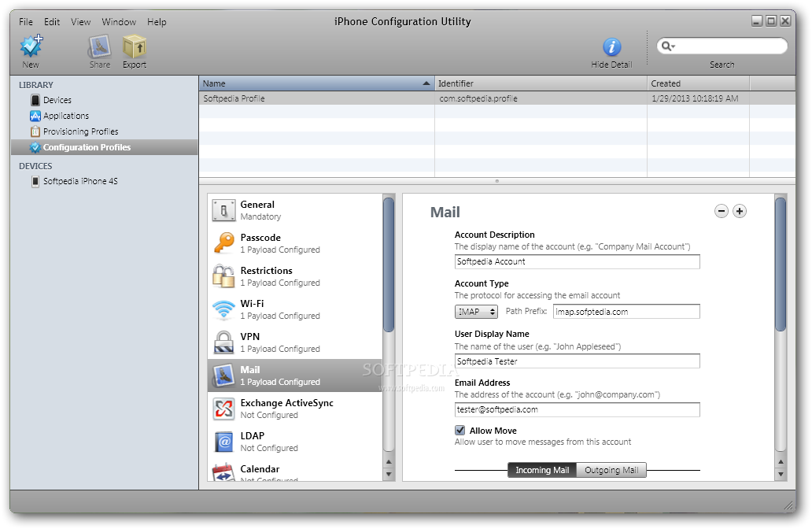
Task: Sort by the Name column header
Action: click(x=316, y=83)
